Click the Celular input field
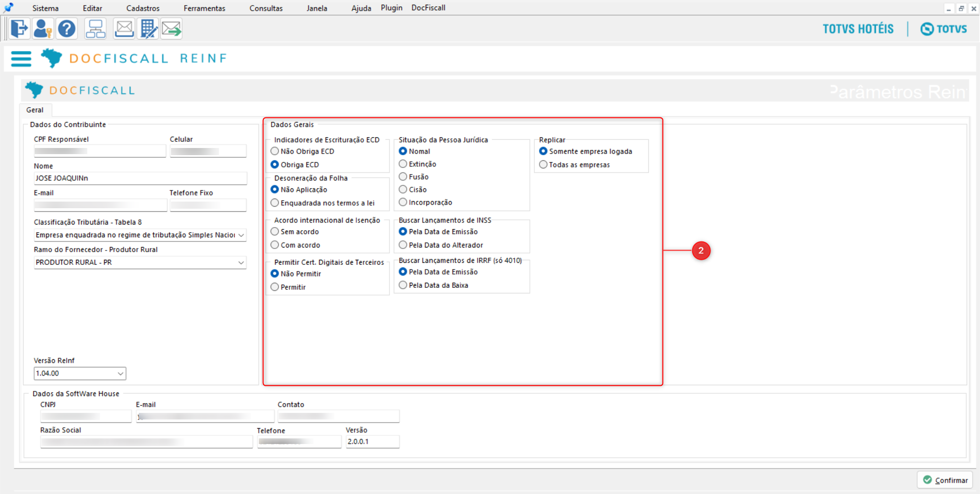This screenshot has width=980, height=494. pyautogui.click(x=208, y=151)
